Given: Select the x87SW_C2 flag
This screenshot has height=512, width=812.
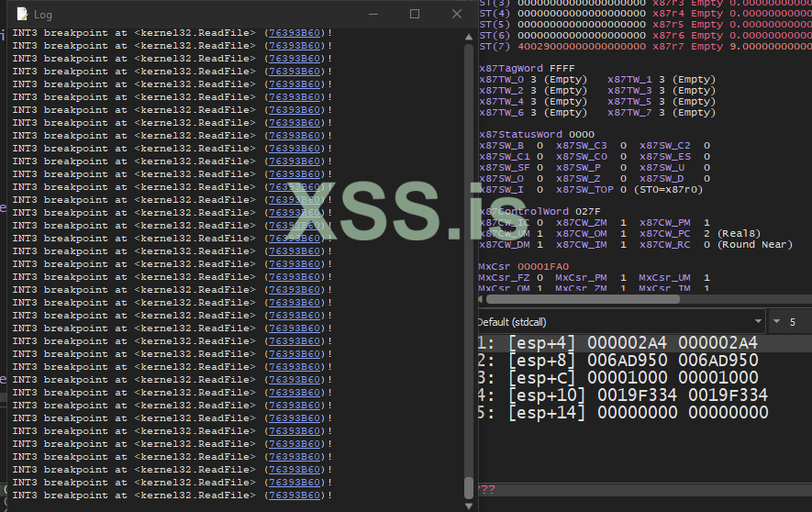Looking at the screenshot, I should 674,146.
